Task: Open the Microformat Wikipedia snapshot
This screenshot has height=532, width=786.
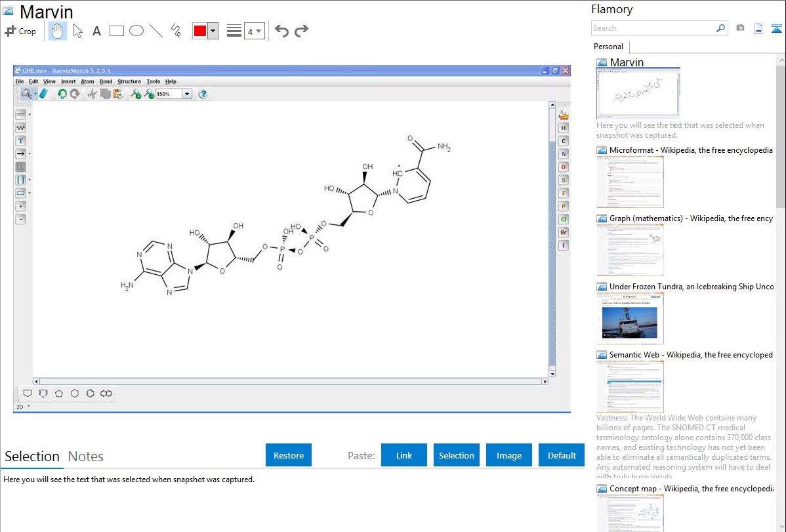Action: (x=630, y=182)
